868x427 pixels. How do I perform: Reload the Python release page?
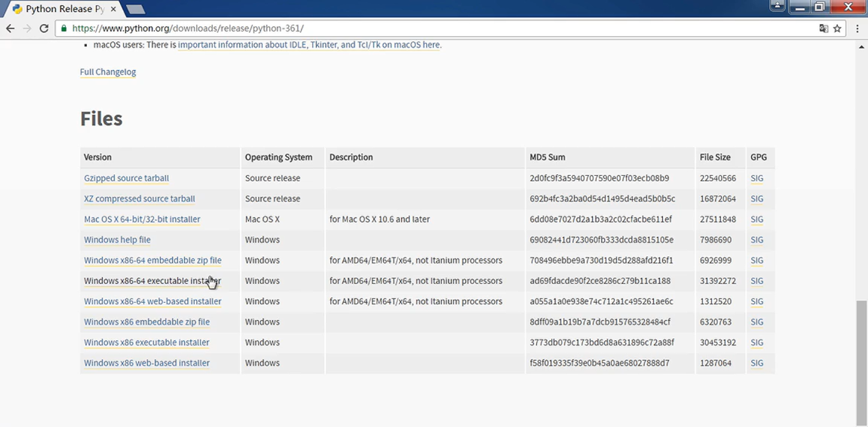(44, 28)
